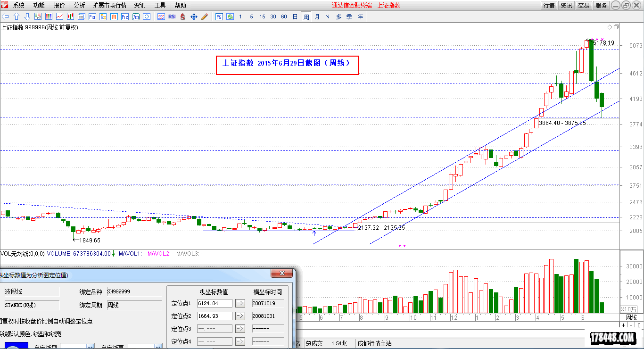Click the X10万 volume scale label
The height and width of the screenshot is (349, 644).
[x=628, y=309]
